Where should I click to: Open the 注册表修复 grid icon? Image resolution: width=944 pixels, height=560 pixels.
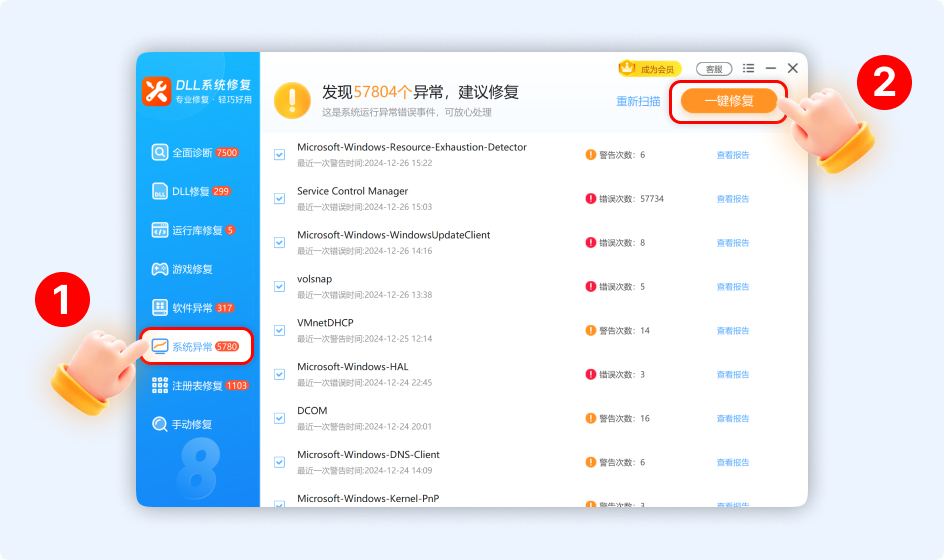[x=160, y=385]
